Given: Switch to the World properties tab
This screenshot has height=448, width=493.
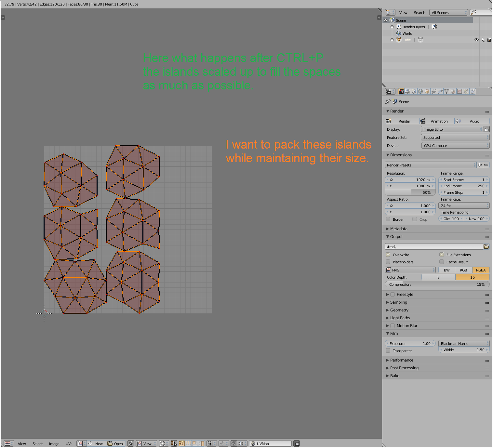Looking at the screenshot, I should [x=421, y=91].
